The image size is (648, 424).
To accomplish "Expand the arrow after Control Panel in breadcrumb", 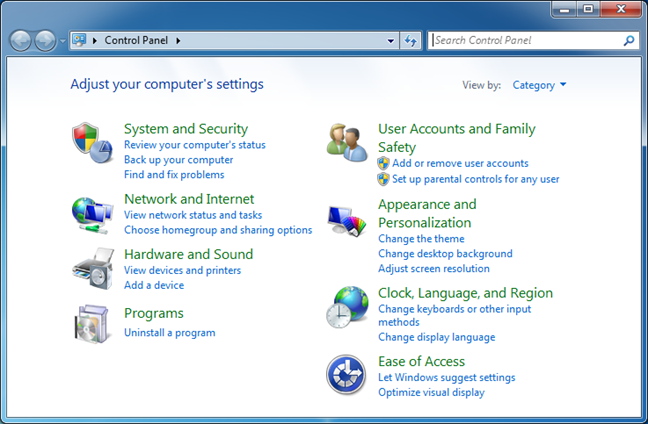I will click(x=179, y=41).
